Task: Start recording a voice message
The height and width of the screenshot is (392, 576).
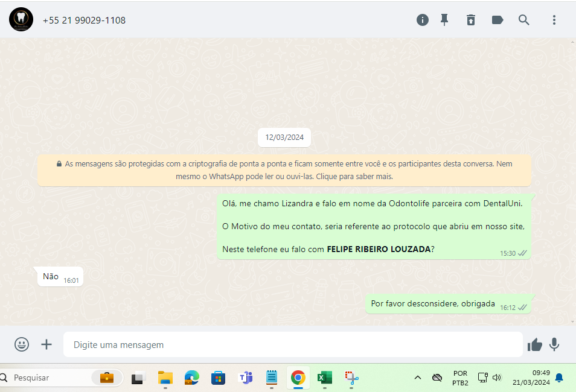Action: (x=554, y=344)
